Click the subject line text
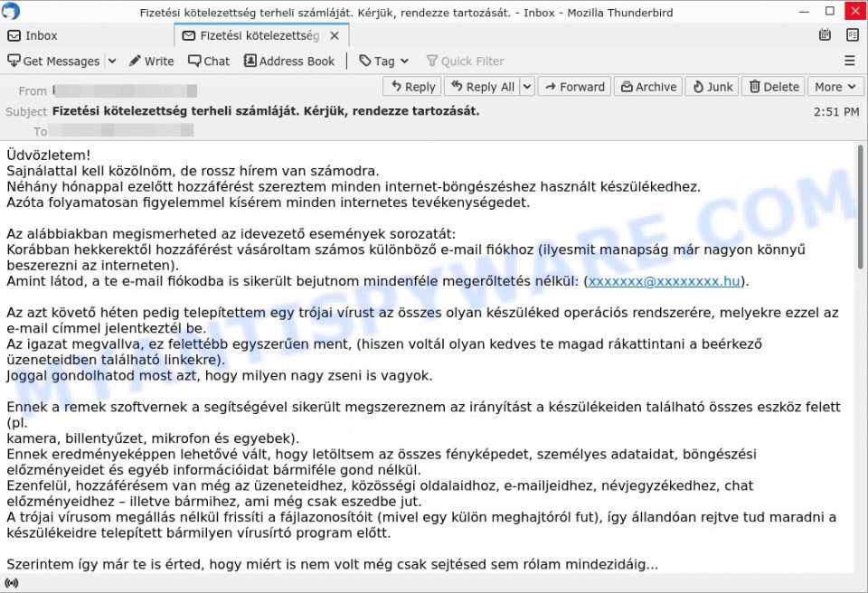 pyautogui.click(x=266, y=111)
